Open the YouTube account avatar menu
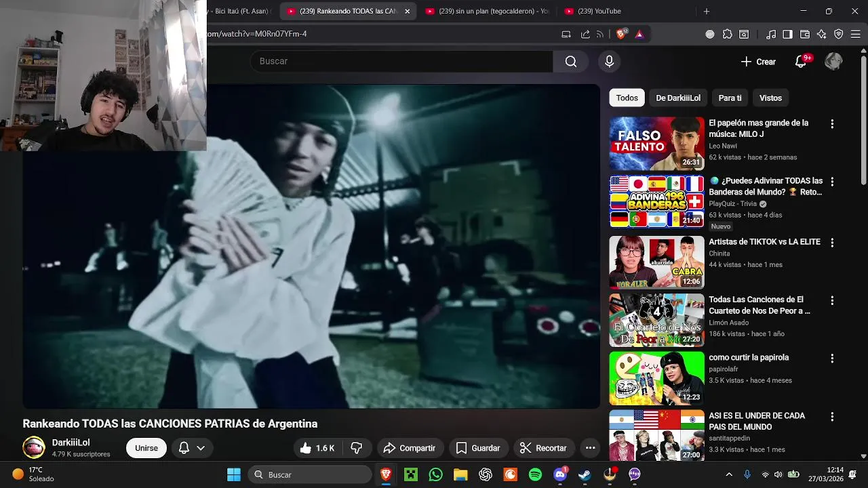This screenshot has width=868, height=488. click(833, 62)
